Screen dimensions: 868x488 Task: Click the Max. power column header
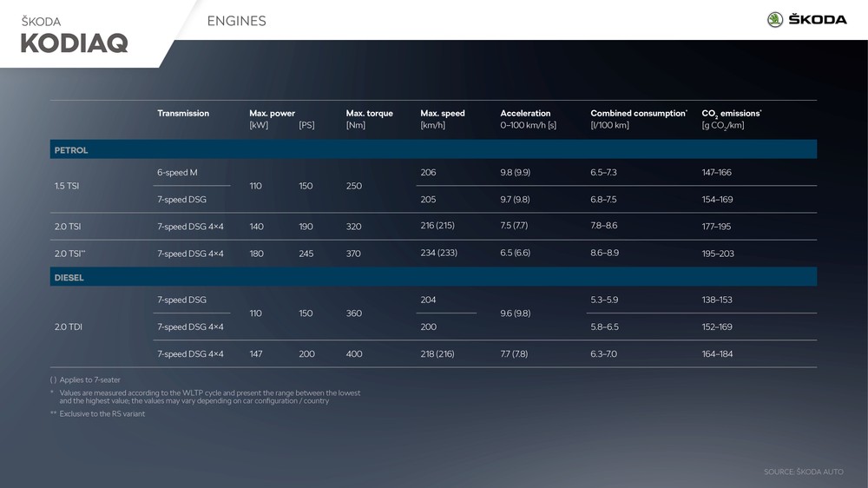click(272, 114)
